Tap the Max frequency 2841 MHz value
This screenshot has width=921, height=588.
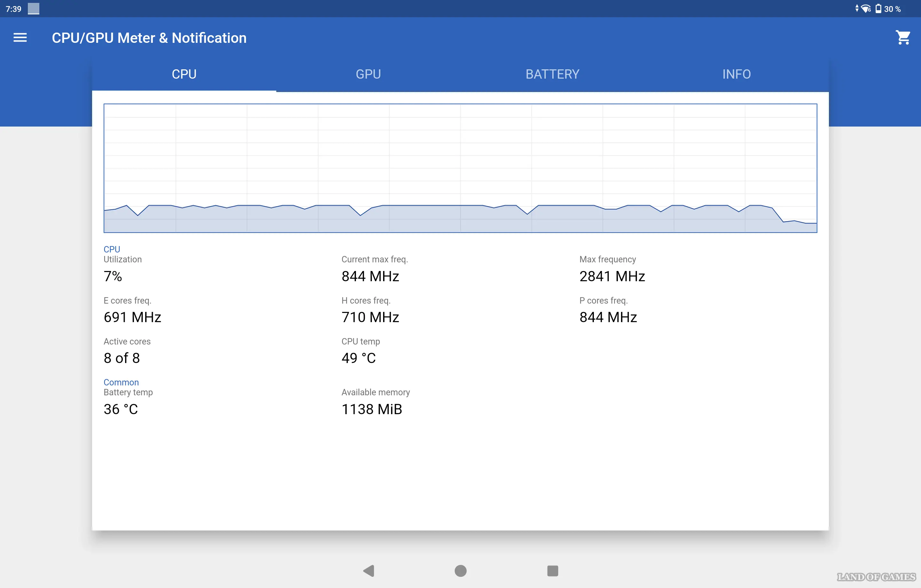[612, 276]
